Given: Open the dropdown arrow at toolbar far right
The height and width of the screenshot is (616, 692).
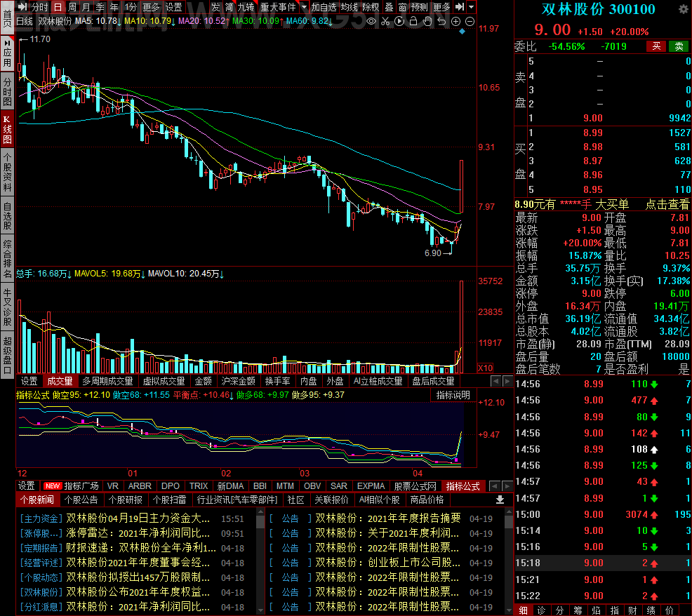Looking at the screenshot, I should (x=472, y=7).
